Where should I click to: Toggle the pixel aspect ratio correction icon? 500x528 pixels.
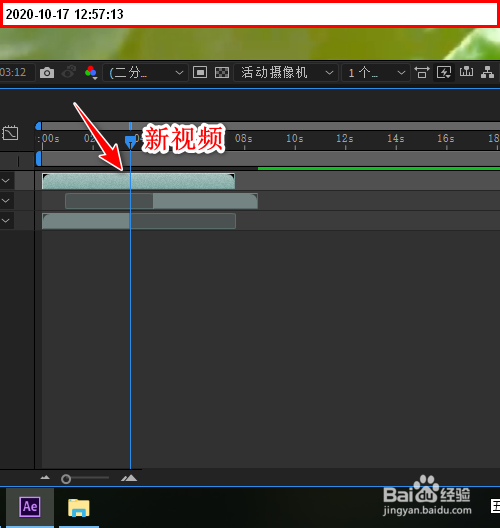coord(422,72)
